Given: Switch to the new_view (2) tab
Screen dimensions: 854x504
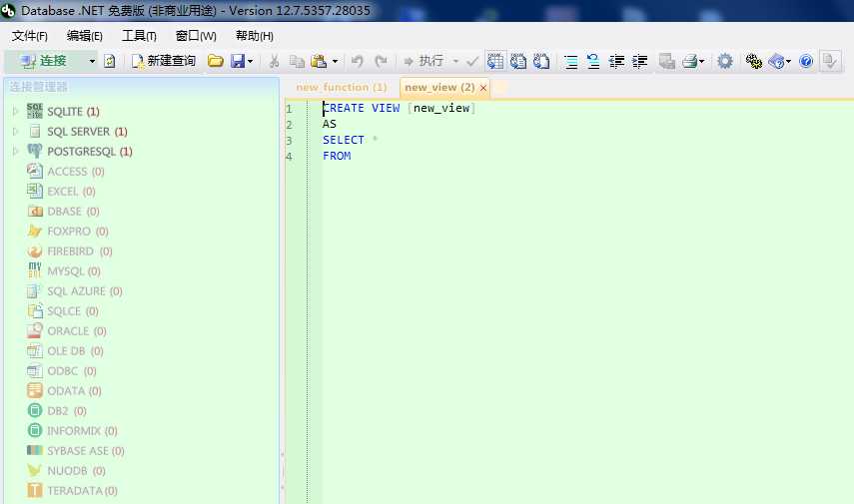Looking at the screenshot, I should click(x=439, y=87).
